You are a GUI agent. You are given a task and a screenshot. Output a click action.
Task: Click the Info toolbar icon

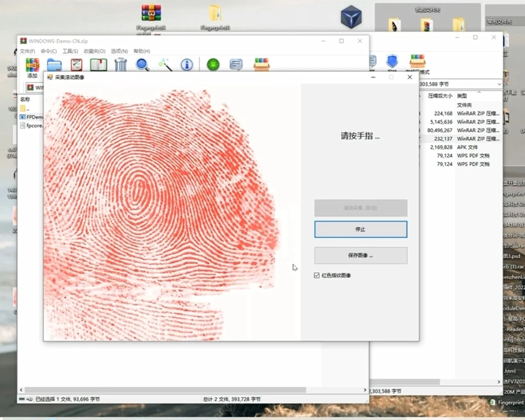[187, 64]
